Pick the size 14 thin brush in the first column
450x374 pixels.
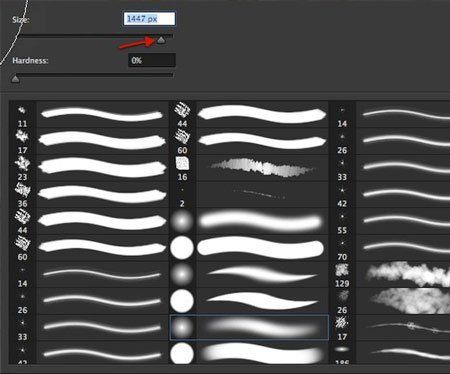89,275
